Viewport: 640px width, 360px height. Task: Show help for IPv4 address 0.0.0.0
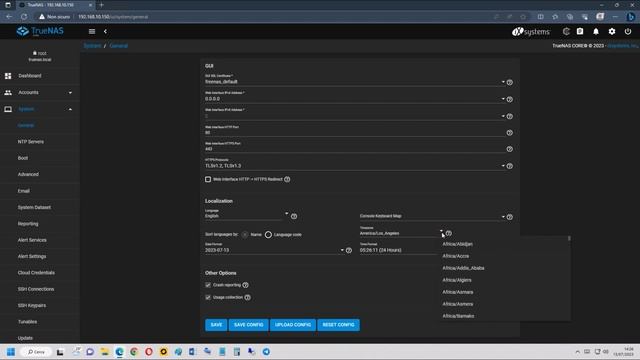509,99
